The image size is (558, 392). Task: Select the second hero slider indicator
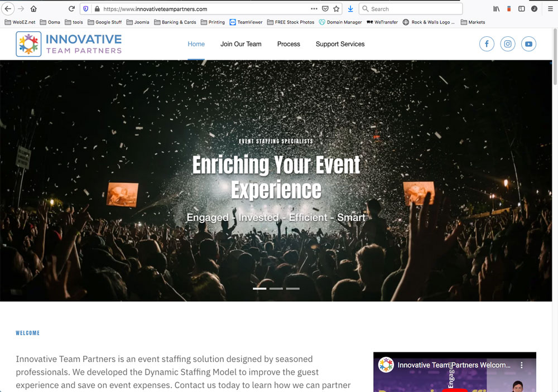(276, 289)
